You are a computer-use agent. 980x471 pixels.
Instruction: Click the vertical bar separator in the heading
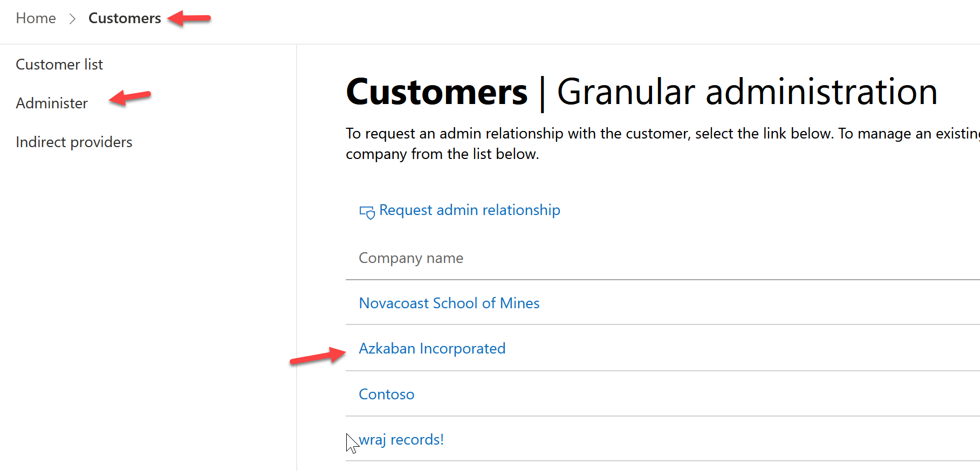(542, 93)
